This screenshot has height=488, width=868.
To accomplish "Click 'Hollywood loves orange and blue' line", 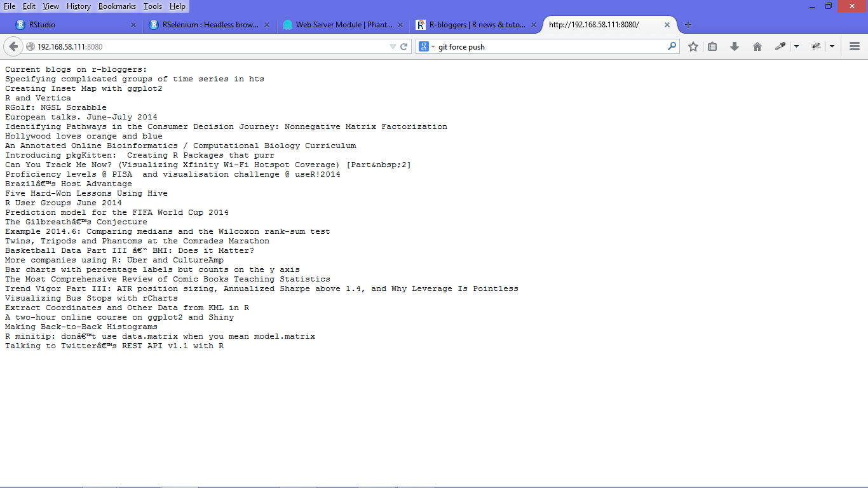I will point(84,136).
